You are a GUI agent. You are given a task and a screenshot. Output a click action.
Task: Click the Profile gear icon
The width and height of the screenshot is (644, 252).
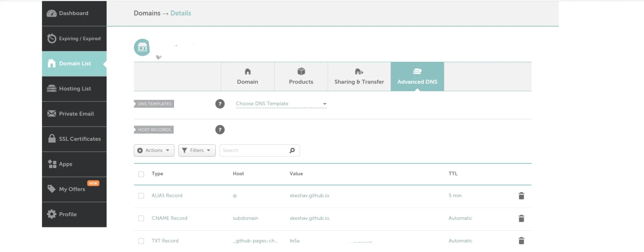coord(52,214)
